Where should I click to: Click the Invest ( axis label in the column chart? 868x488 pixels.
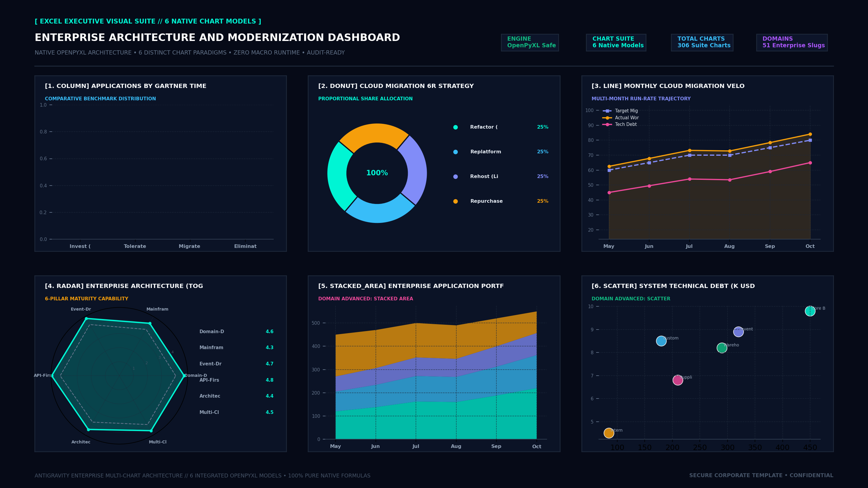[80, 246]
